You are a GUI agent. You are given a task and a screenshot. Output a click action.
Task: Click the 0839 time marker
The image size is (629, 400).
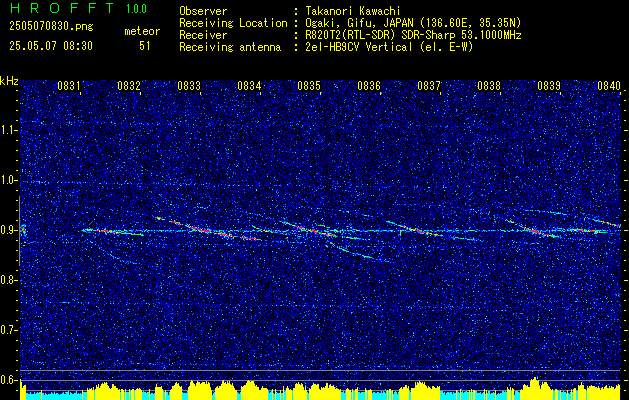tap(549, 85)
